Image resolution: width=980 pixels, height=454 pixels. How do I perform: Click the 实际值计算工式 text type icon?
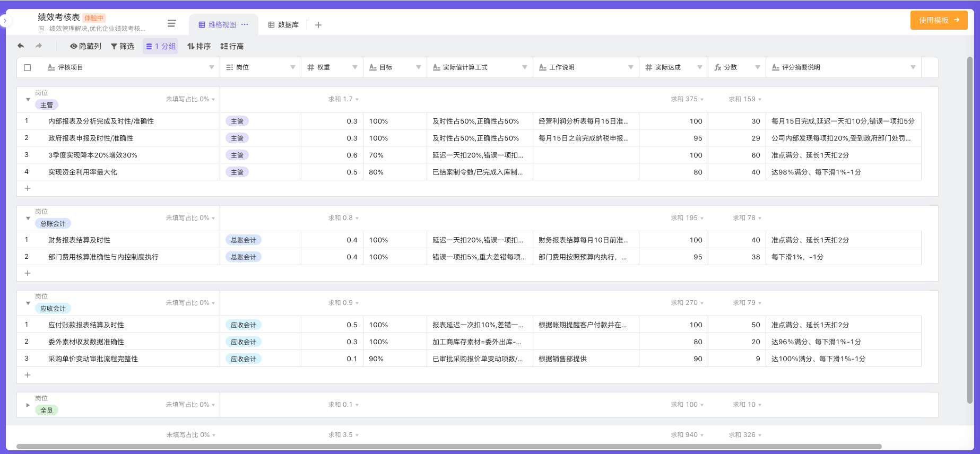coord(437,67)
